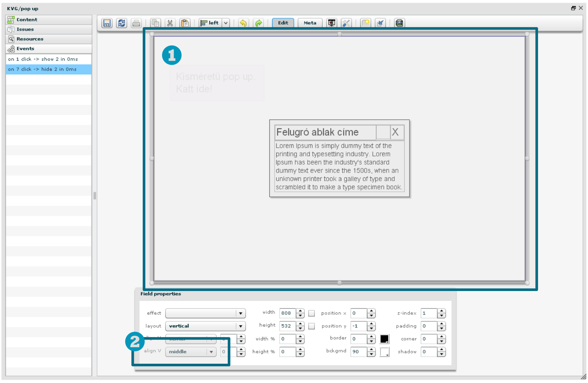Viewport: 588px width, 383px height.
Task: Open the presentation preview icon
Action: (x=331, y=23)
